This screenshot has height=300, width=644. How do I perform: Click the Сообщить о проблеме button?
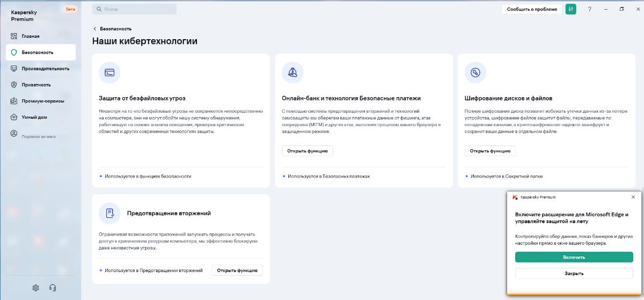[532, 9]
